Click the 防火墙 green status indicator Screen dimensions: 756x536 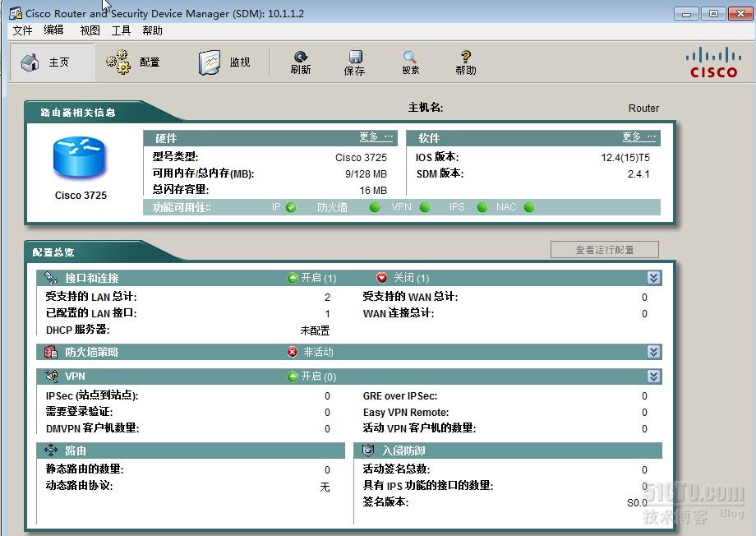(x=375, y=207)
